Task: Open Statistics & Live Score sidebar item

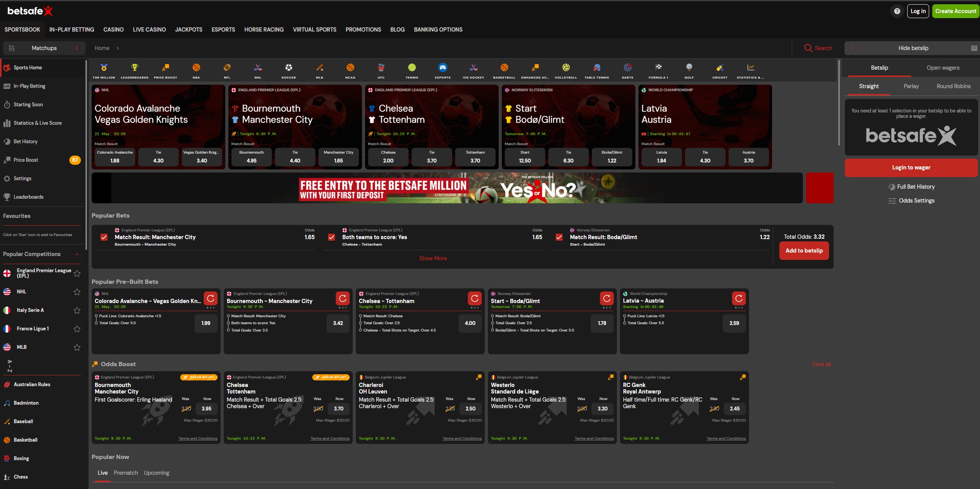Action: [x=42, y=123]
